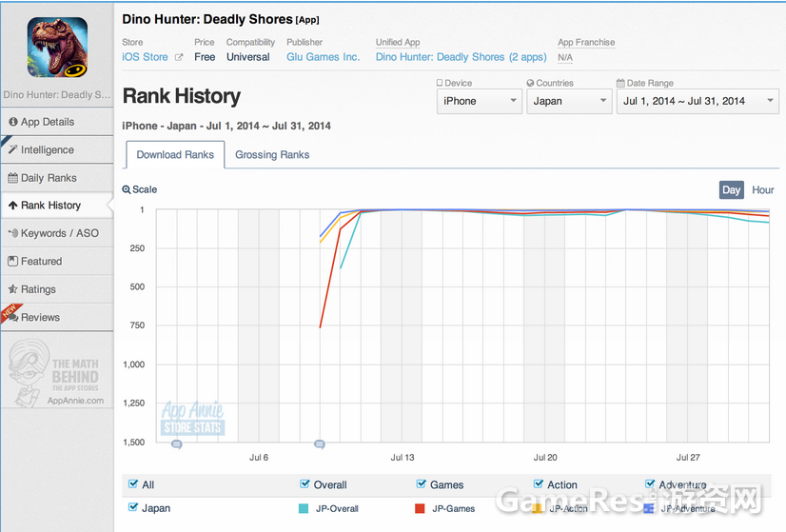Open the Ratings section

(57, 289)
